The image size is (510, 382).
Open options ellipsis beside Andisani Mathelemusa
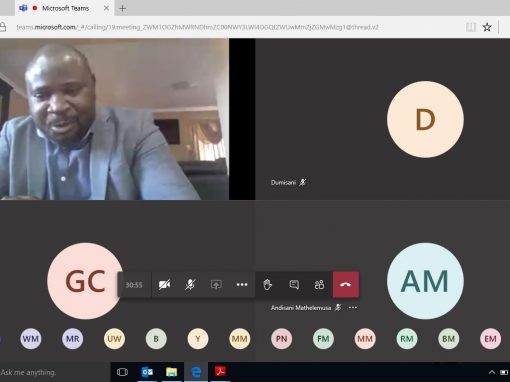353,307
